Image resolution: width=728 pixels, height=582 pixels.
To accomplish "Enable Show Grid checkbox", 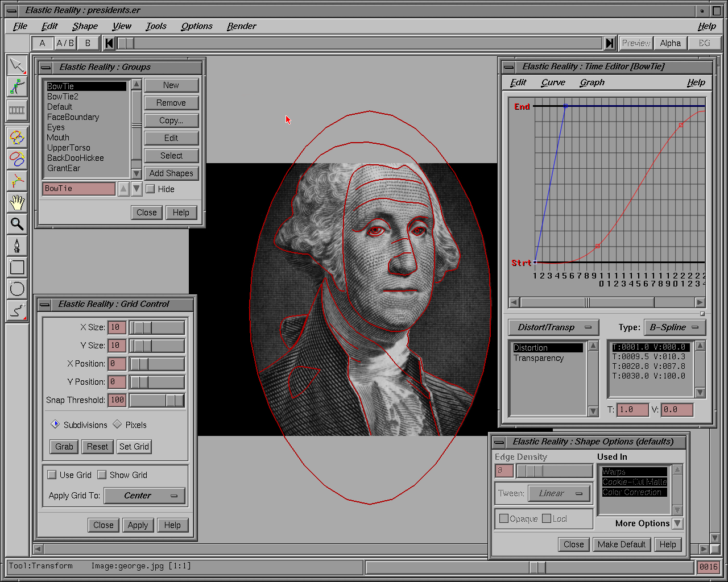I will 102,475.
